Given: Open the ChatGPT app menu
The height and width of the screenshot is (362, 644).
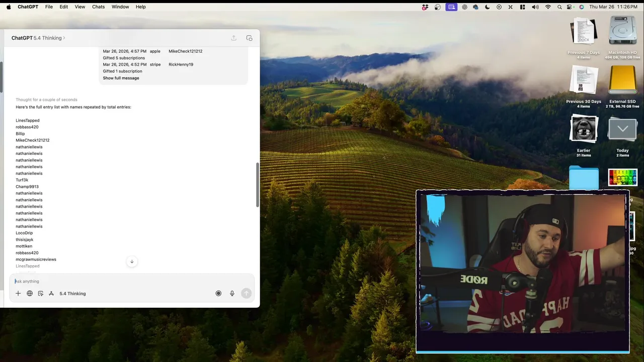Looking at the screenshot, I should [28, 7].
